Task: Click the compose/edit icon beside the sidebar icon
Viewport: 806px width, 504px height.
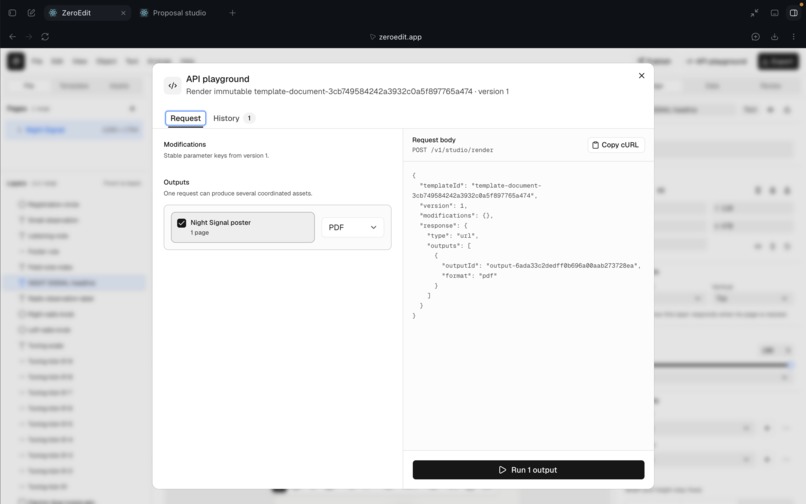Action: coord(31,13)
